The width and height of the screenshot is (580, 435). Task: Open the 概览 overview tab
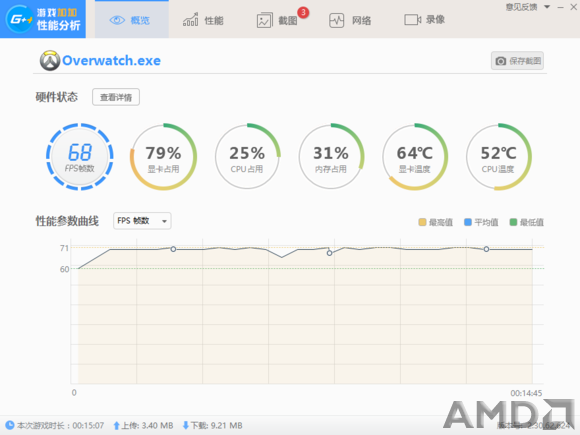(132, 20)
